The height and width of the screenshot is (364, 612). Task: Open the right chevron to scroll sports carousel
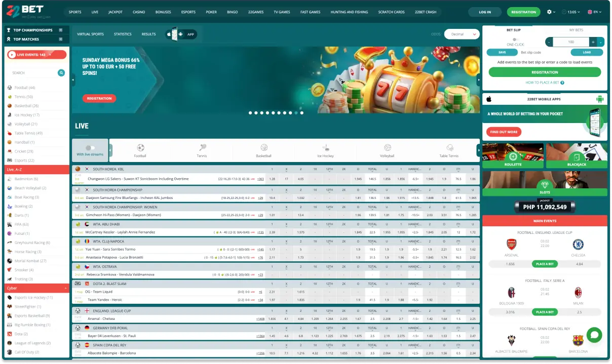pos(479,150)
